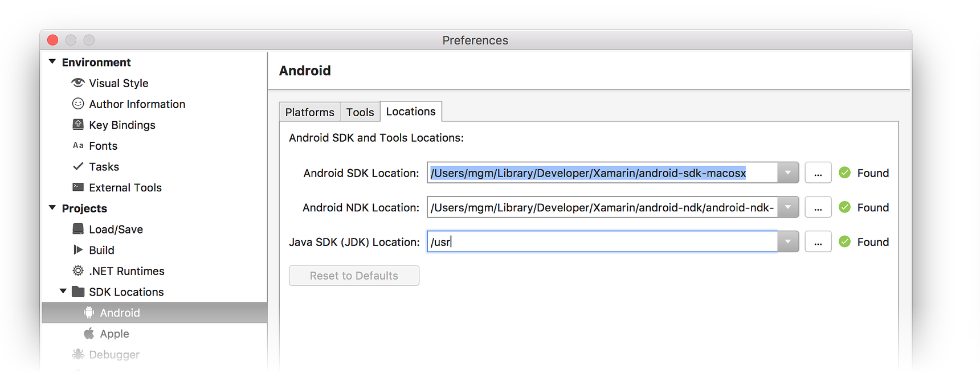Click into the Android NDK Location field
The image size is (980, 373).
(x=601, y=208)
